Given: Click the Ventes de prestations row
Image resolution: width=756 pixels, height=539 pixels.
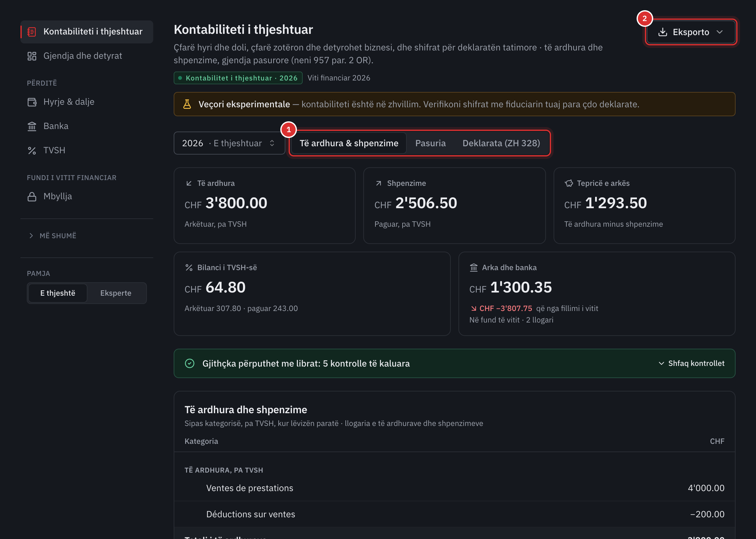Looking at the screenshot, I should pos(454,488).
